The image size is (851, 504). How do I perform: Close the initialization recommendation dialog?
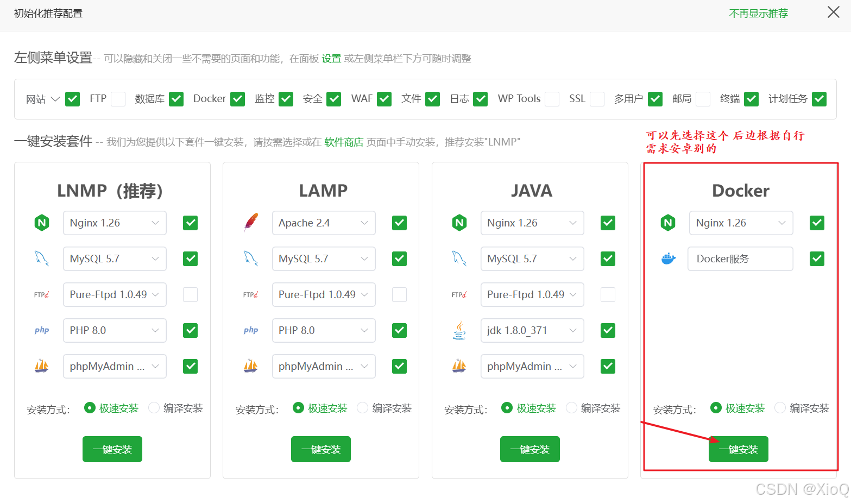click(x=834, y=12)
